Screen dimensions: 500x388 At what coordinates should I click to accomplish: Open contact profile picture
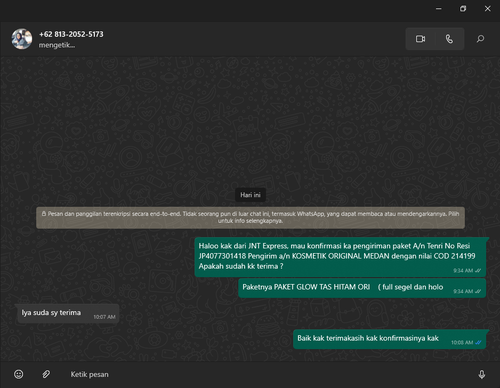coord(22,39)
